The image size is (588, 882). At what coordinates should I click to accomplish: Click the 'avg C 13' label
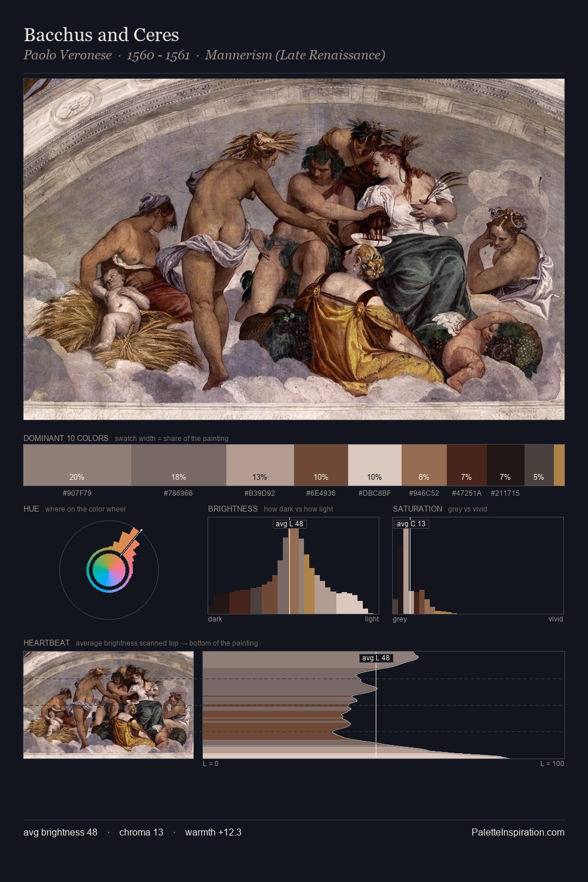coord(411,524)
